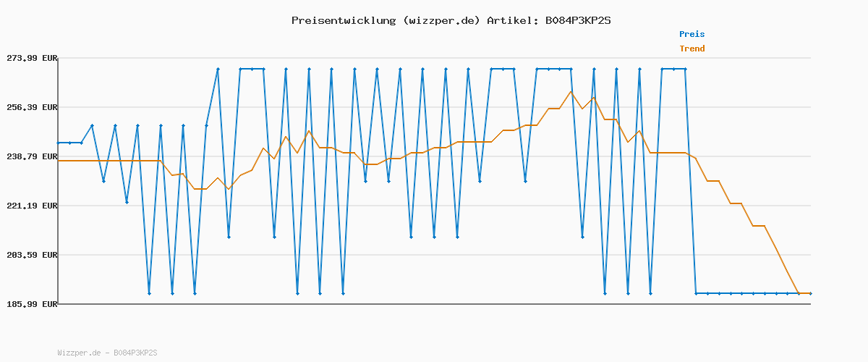The image size is (868, 362).
Task: Click the orange "Trend" legend label
Action: point(692,49)
